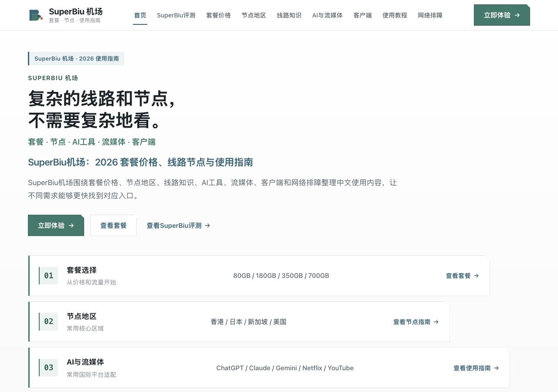Open the 查看节点指南 link
Viewport: 558px width, 392px height.
pyautogui.click(x=416, y=322)
